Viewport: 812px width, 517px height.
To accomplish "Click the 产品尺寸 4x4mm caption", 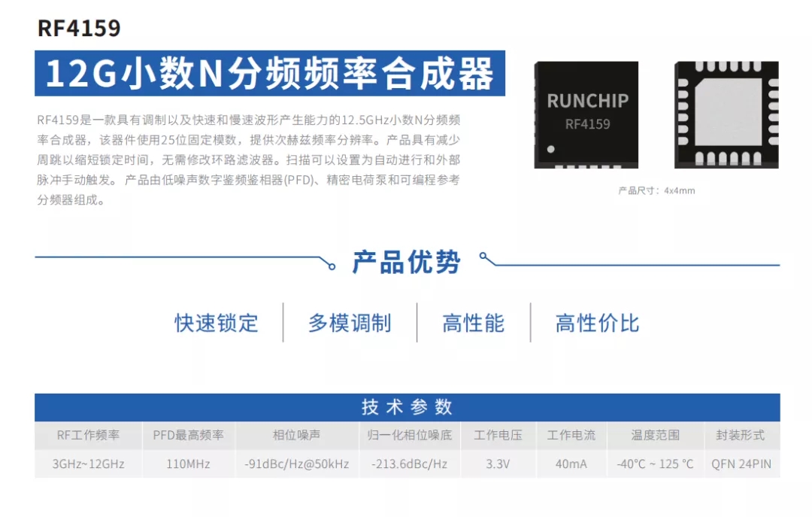I will click(656, 190).
